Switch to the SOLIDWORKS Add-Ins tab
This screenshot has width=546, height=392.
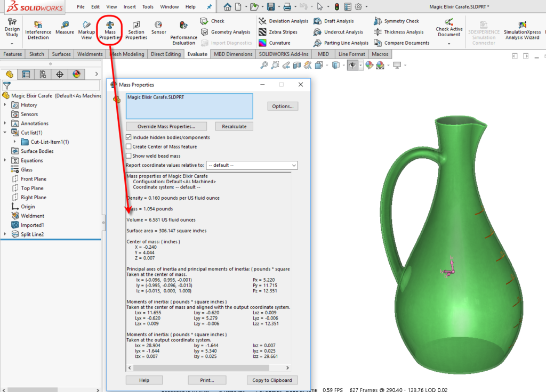click(284, 54)
